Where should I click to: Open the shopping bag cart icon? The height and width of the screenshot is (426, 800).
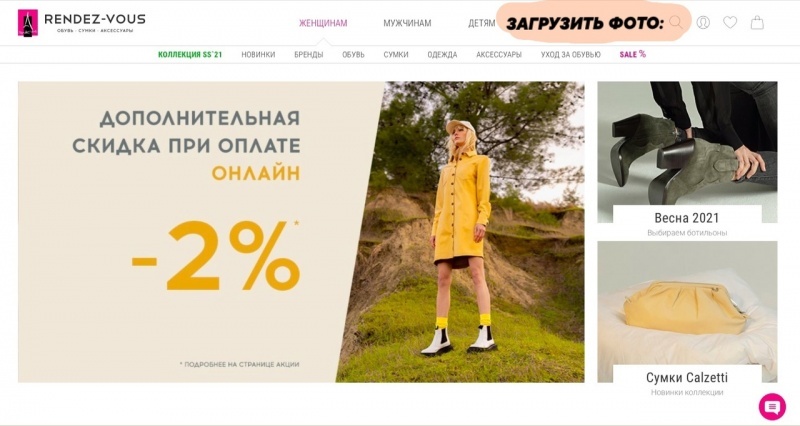point(757,22)
